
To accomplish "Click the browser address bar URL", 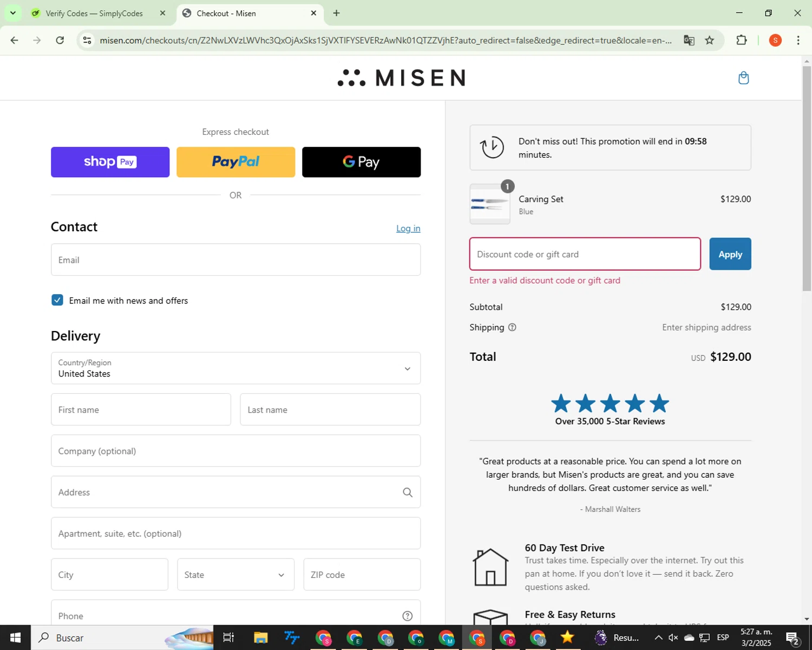I will click(x=385, y=40).
